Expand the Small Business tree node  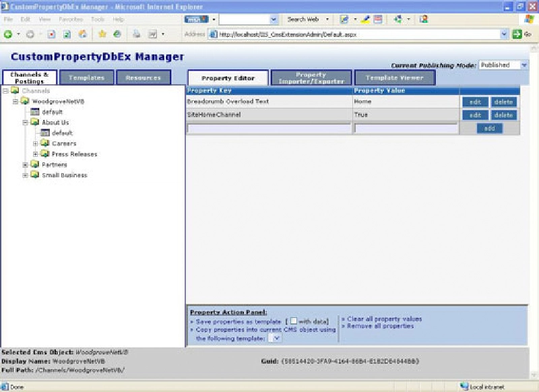[25, 175]
